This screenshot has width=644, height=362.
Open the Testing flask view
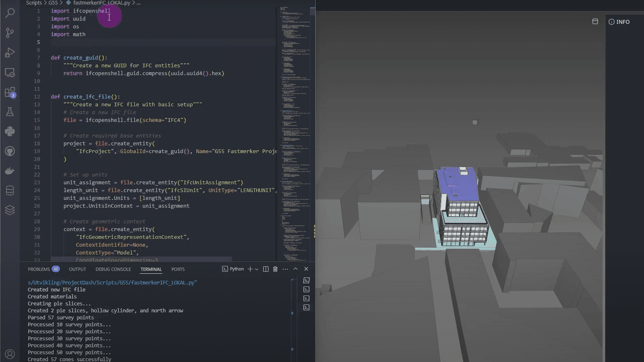tap(10, 112)
